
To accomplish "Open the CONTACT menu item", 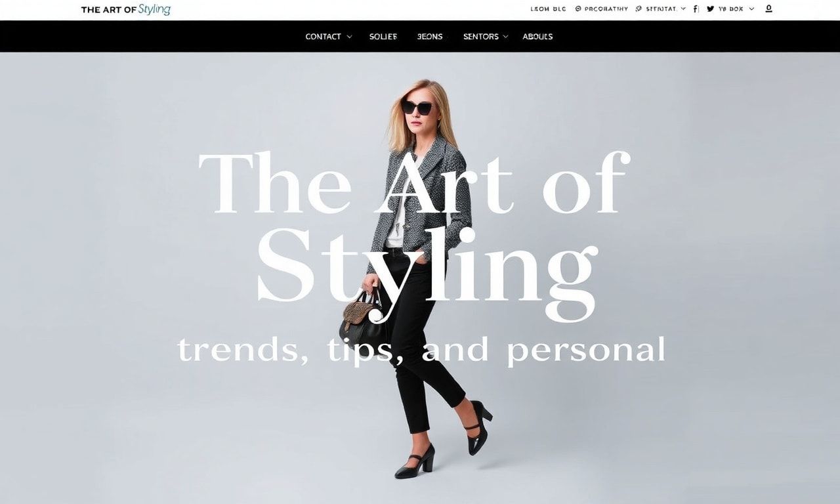I will point(323,37).
